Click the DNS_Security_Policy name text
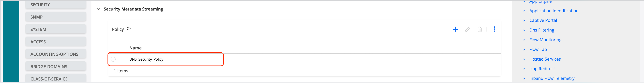 [x=146, y=59]
